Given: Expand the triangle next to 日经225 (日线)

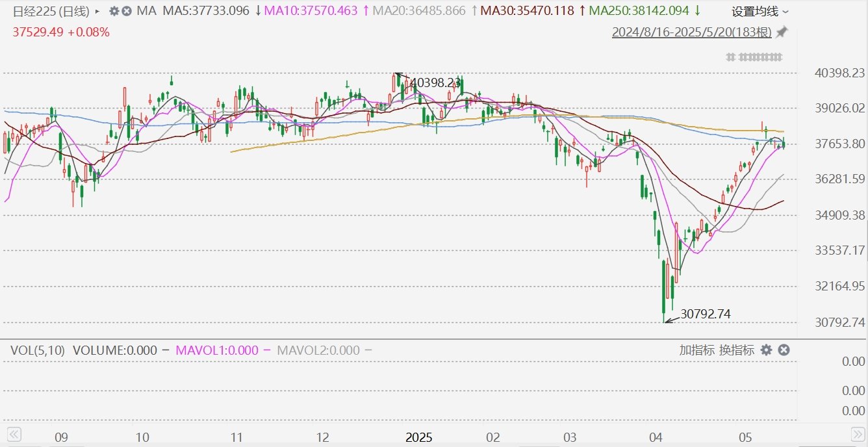Looking at the screenshot, I should click(x=97, y=12).
